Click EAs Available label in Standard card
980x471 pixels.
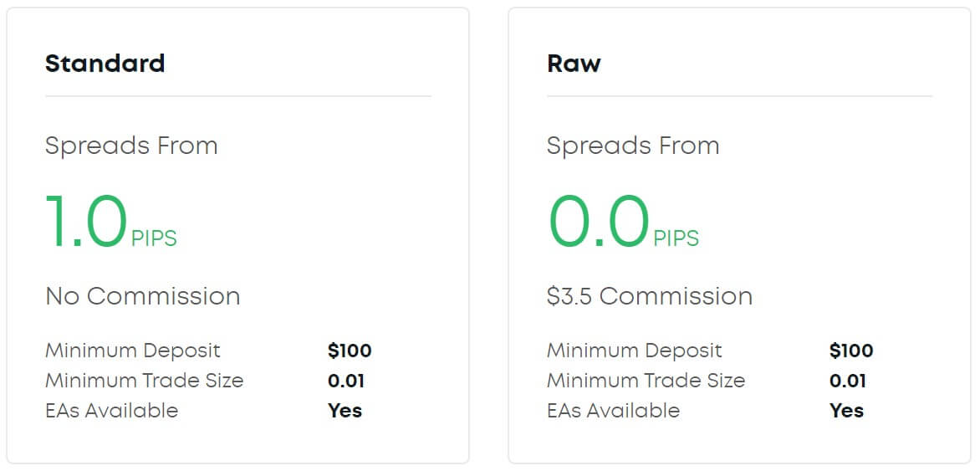pyautogui.click(x=112, y=410)
